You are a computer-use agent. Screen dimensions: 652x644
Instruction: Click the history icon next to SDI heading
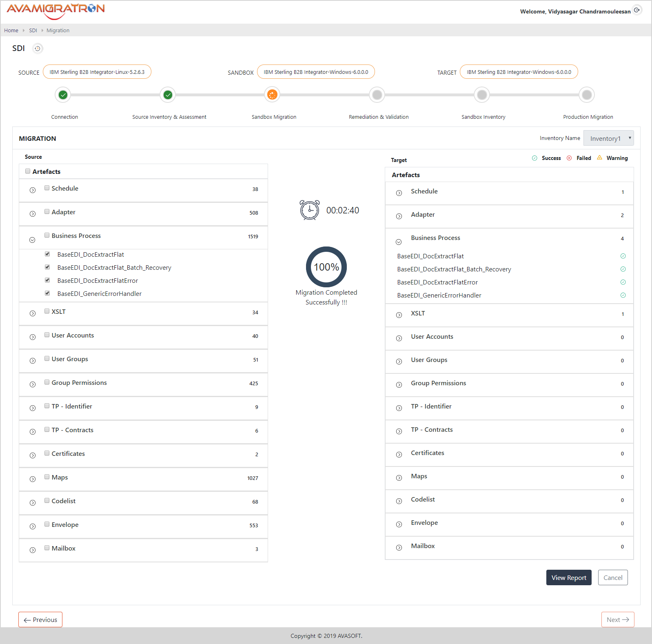[38, 49]
